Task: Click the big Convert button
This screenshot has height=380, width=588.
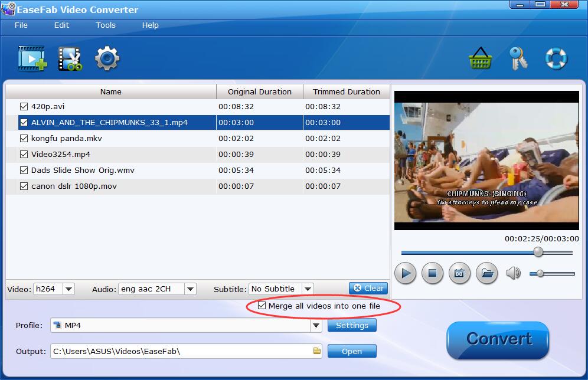Action: click(498, 339)
